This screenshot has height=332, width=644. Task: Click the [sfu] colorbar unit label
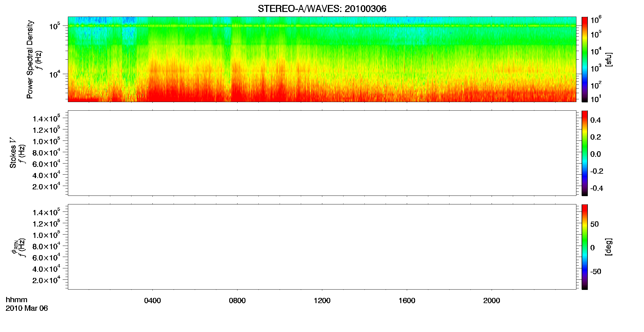click(x=609, y=59)
